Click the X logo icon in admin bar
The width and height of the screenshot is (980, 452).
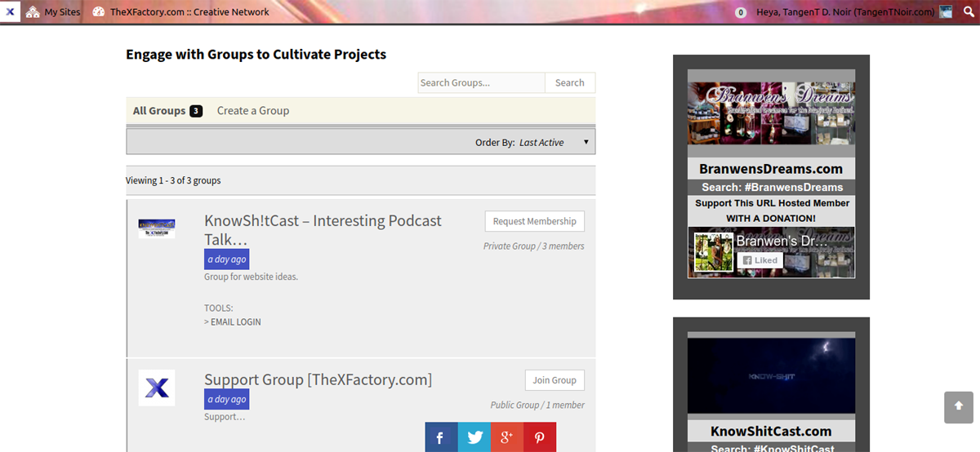(10, 12)
